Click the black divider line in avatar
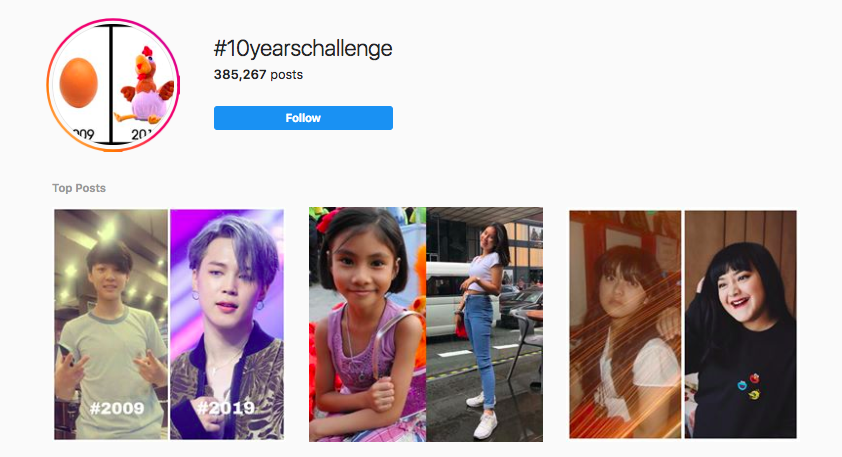Image resolution: width=842 pixels, height=457 pixels. tap(112, 84)
